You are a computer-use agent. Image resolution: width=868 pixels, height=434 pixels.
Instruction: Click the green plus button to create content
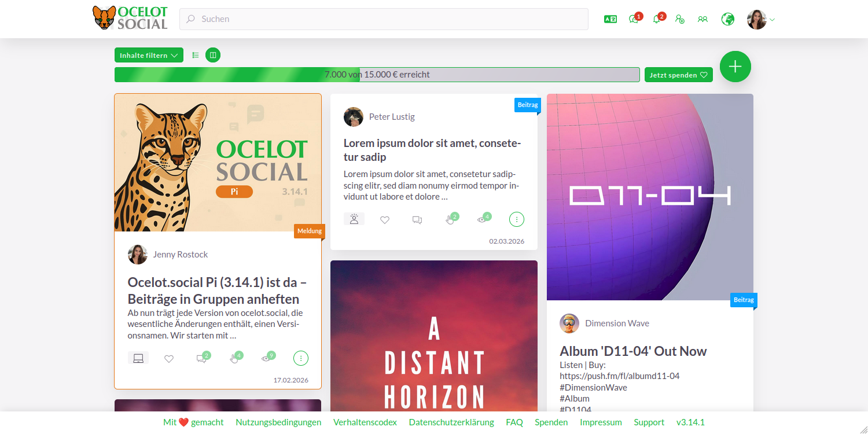735,67
